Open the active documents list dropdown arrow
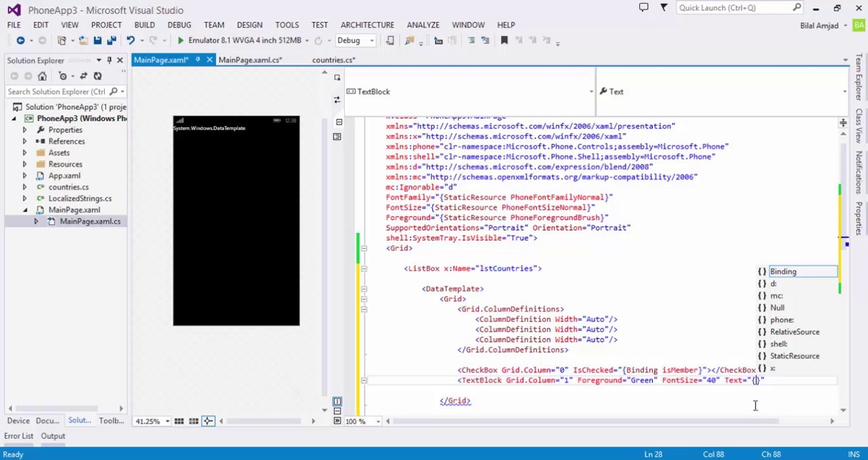 tap(844, 60)
